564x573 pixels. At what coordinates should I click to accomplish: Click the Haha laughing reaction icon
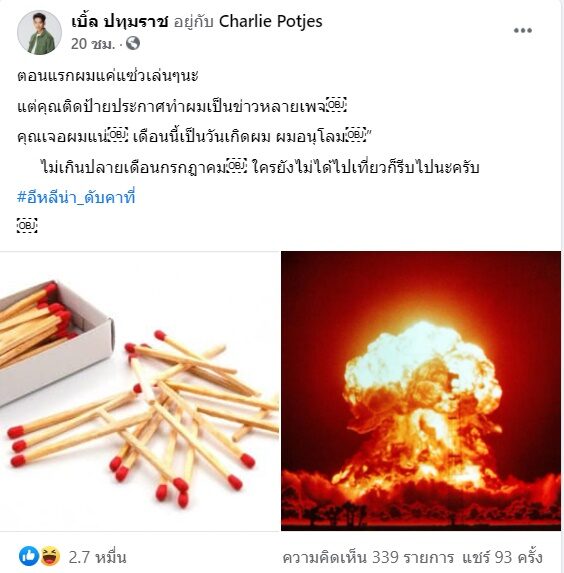pyautogui.click(x=50, y=556)
